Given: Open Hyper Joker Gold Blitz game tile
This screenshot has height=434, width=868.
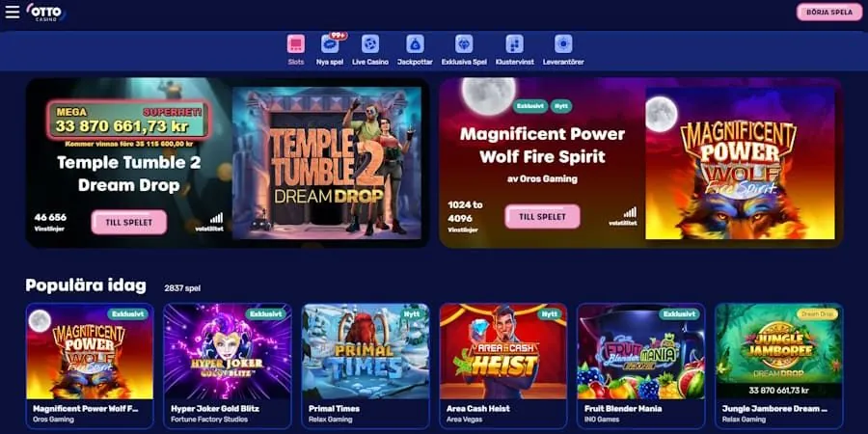Looking at the screenshot, I should [228, 366].
